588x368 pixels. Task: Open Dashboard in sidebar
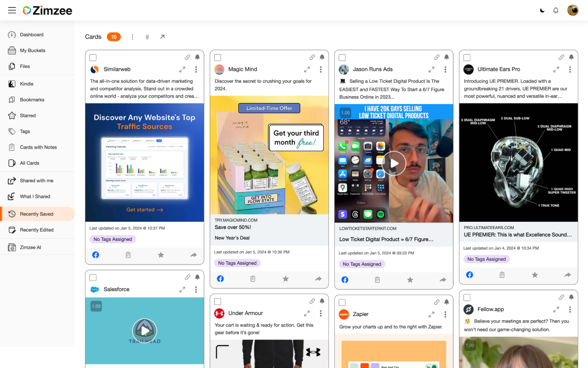click(37, 34)
